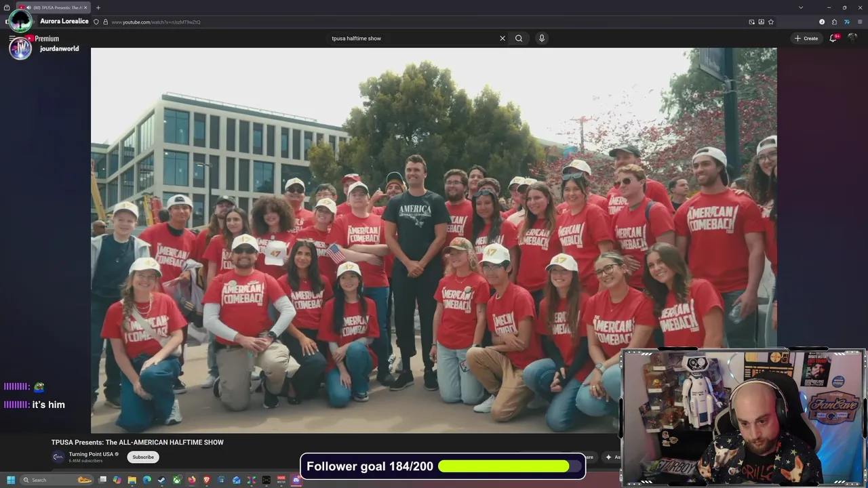Open Discord from the taskbar
Screen dimensions: 868x488
[x=296, y=480]
